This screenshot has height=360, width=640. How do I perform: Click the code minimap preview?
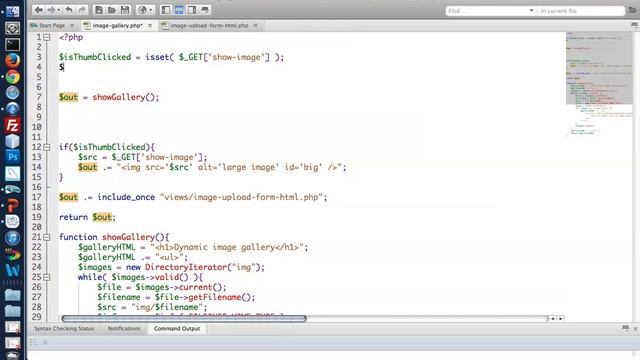click(x=599, y=84)
